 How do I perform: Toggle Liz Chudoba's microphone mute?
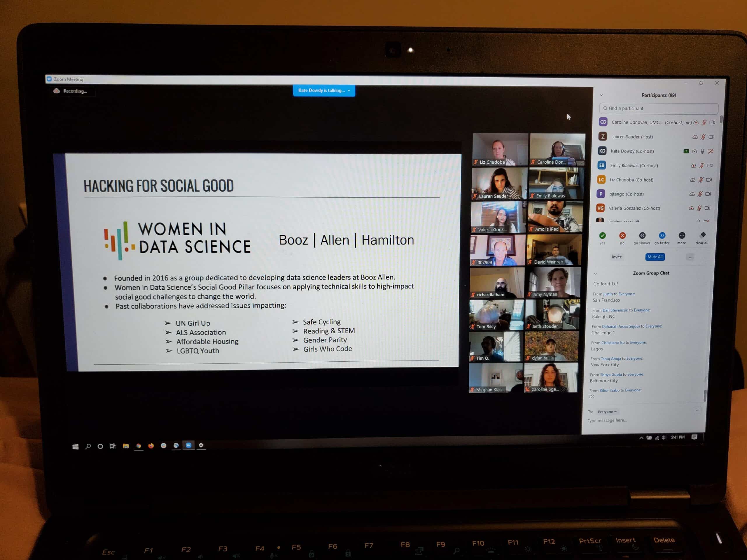pos(701,180)
